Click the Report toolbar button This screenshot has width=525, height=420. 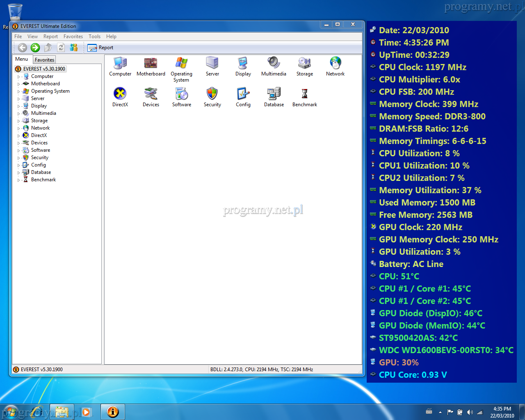point(101,48)
